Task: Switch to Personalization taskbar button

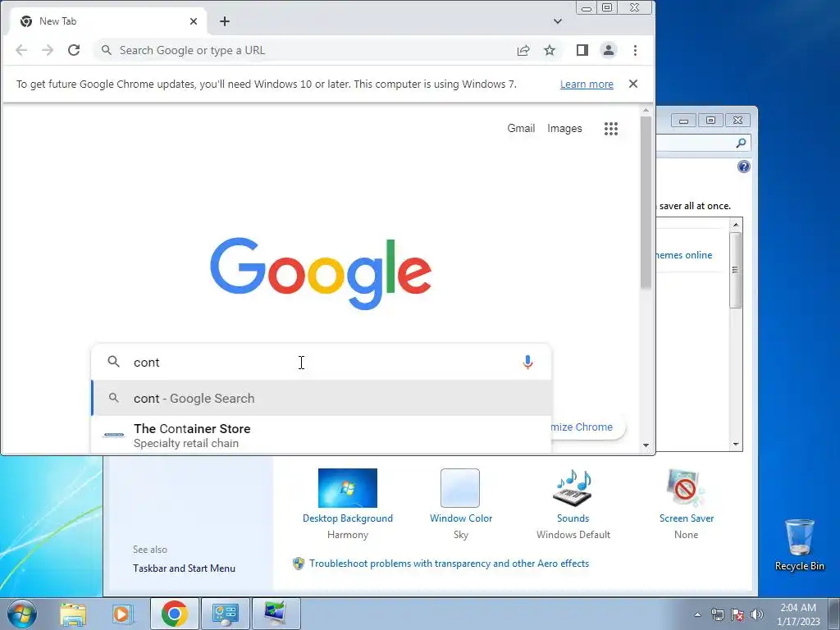Action: point(276,614)
